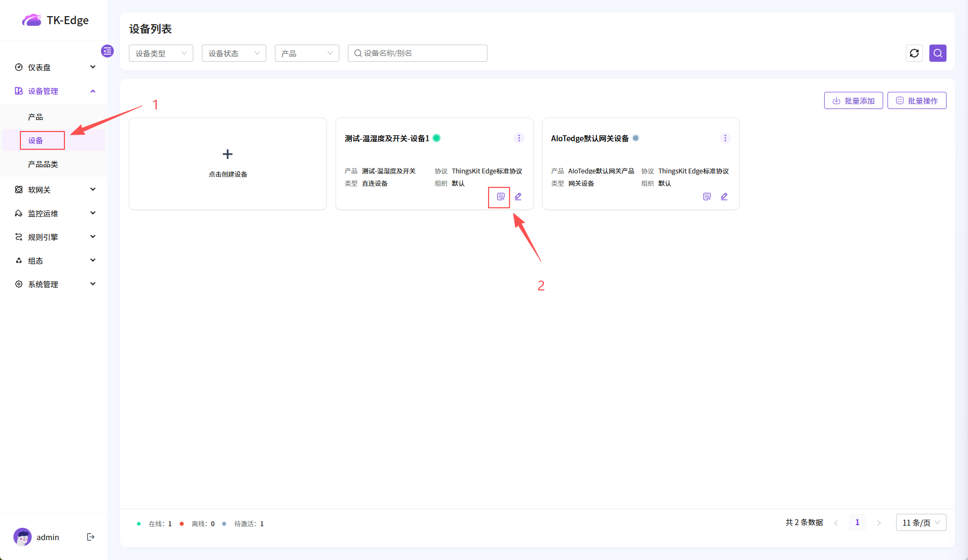Select 产品 under 设备管理
Screen dimensions: 968x560
point(35,117)
